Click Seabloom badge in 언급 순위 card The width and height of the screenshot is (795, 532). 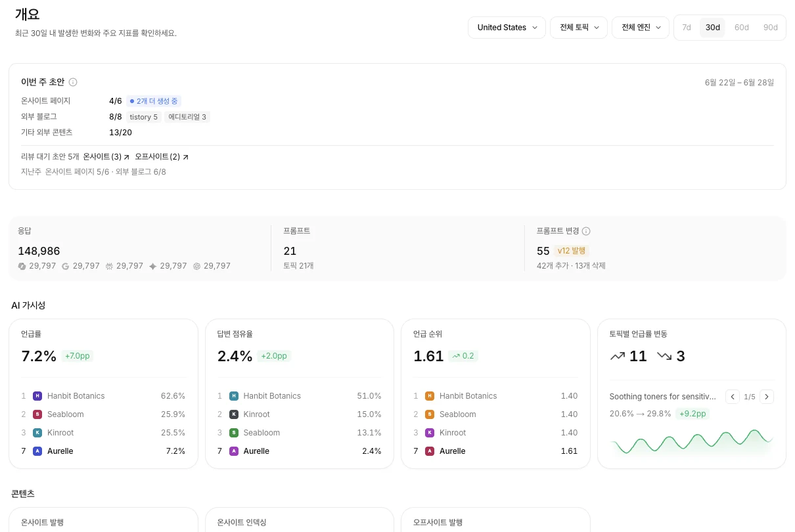point(430,414)
